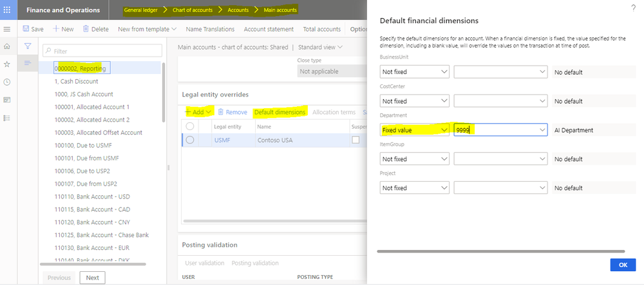Click the accounts Filter search field
This screenshot has height=286, width=644.
point(102,50)
